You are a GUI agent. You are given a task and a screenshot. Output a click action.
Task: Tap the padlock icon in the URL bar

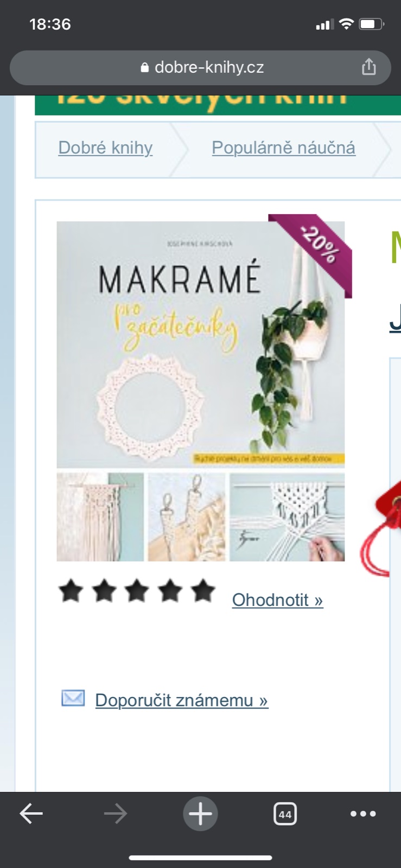[x=144, y=67]
